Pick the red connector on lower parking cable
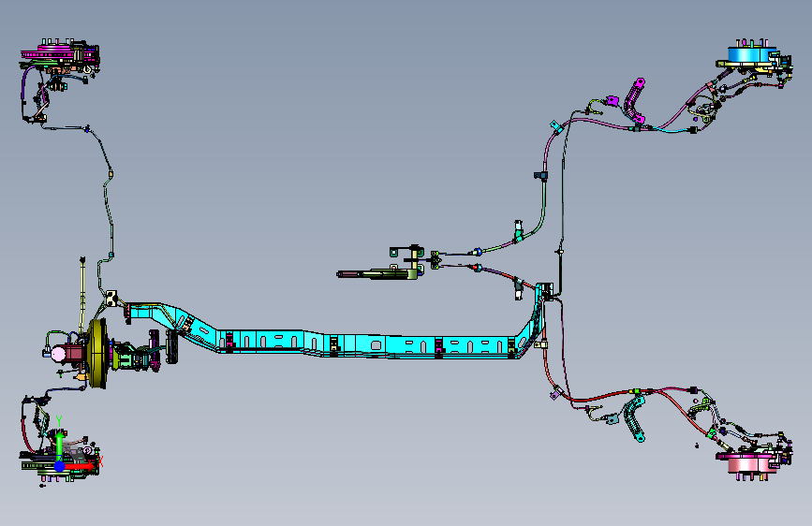Image resolution: width=812 pixels, height=526 pixels. (x=477, y=268)
